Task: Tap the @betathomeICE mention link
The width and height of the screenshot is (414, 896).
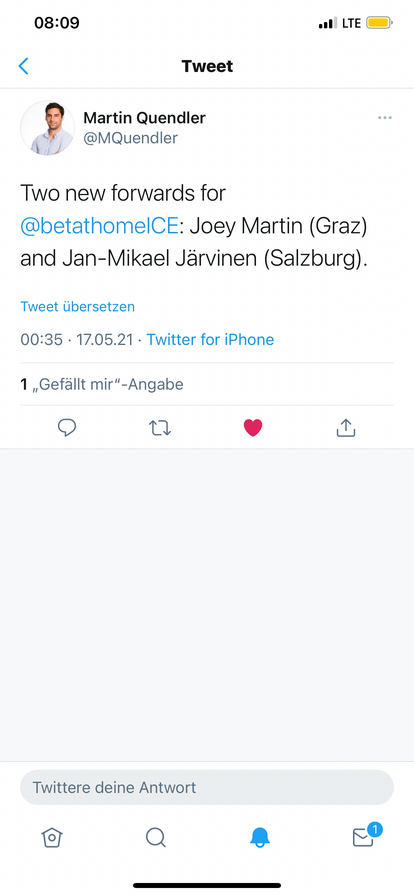Action: [x=99, y=226]
